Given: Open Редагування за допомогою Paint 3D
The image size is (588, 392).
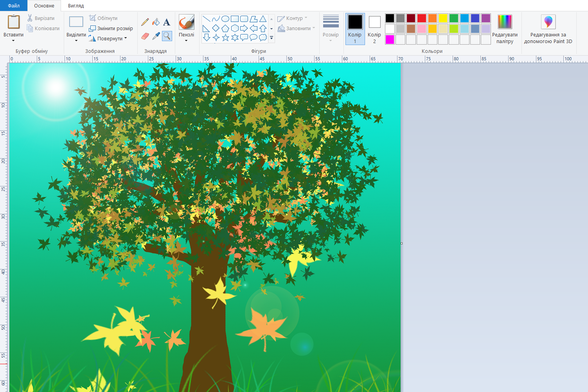Looking at the screenshot, I should [x=548, y=30].
